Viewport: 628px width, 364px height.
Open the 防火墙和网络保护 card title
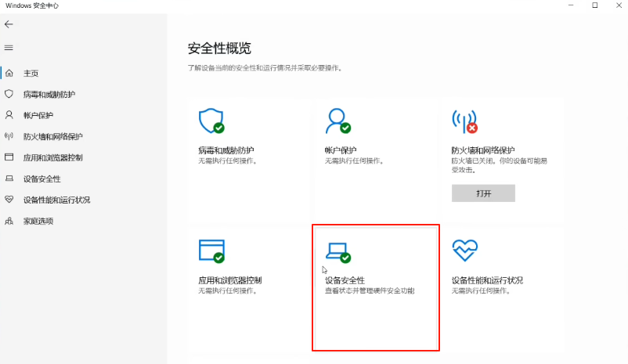coord(483,150)
